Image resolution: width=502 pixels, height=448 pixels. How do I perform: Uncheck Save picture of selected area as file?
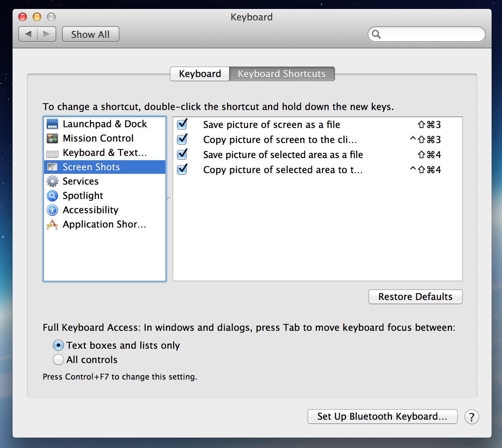[x=182, y=154]
